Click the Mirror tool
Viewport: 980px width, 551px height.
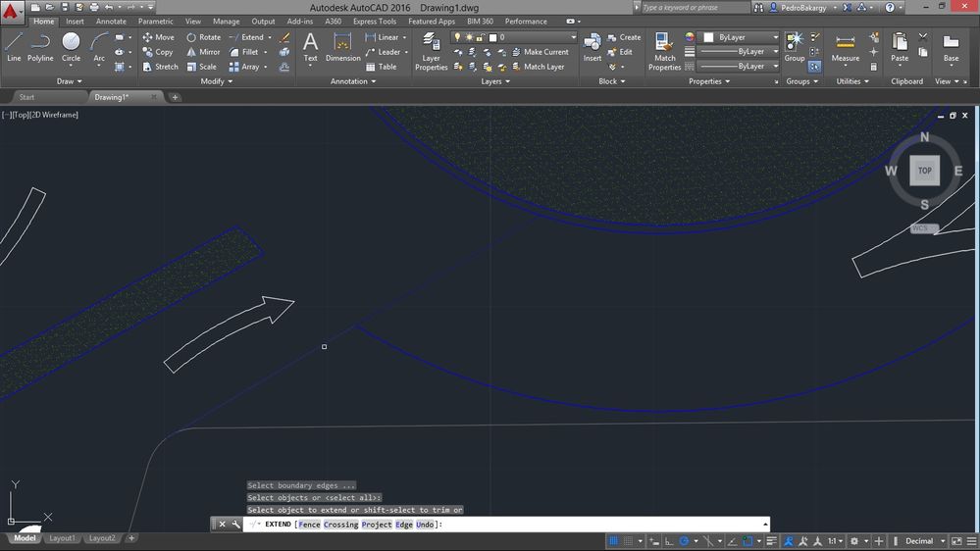[204, 52]
